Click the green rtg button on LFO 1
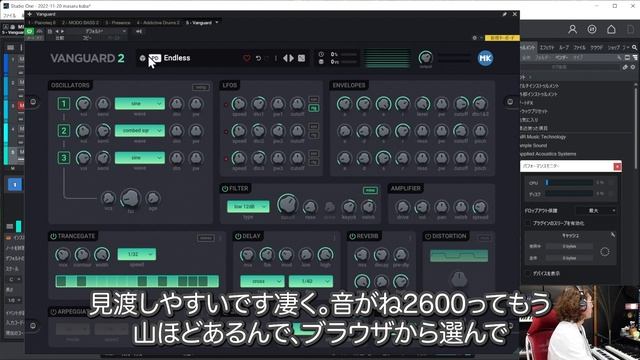640x360 pixels. click(313, 108)
